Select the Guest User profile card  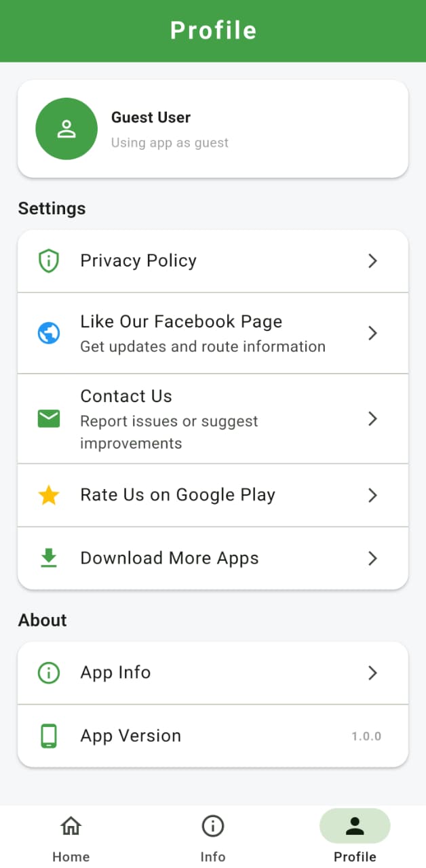213,128
